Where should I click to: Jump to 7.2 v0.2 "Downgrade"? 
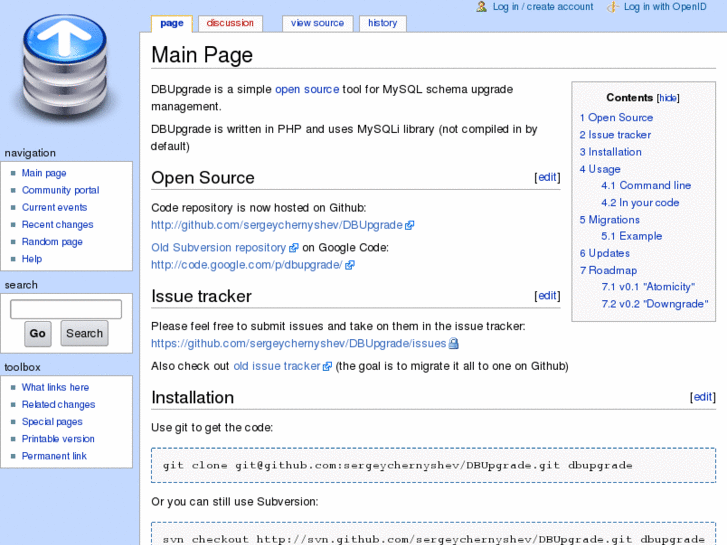tap(655, 304)
